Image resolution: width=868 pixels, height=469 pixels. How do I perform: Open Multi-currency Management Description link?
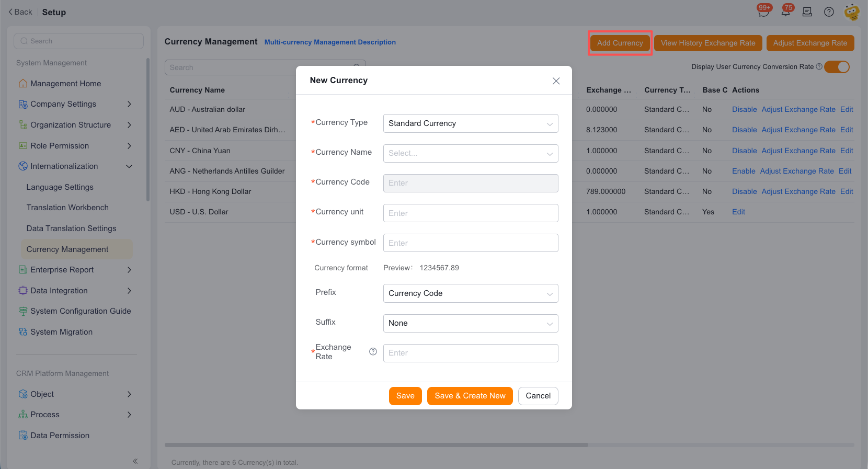point(330,42)
